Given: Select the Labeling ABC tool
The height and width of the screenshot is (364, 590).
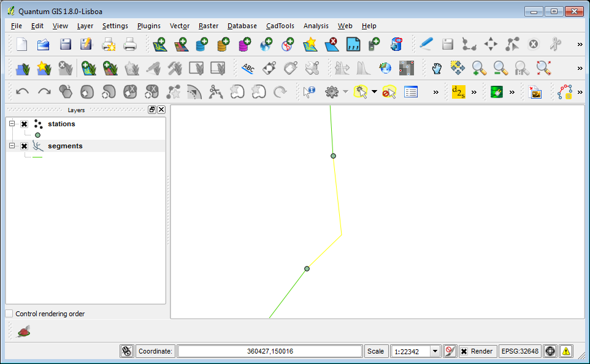Looking at the screenshot, I should (248, 69).
